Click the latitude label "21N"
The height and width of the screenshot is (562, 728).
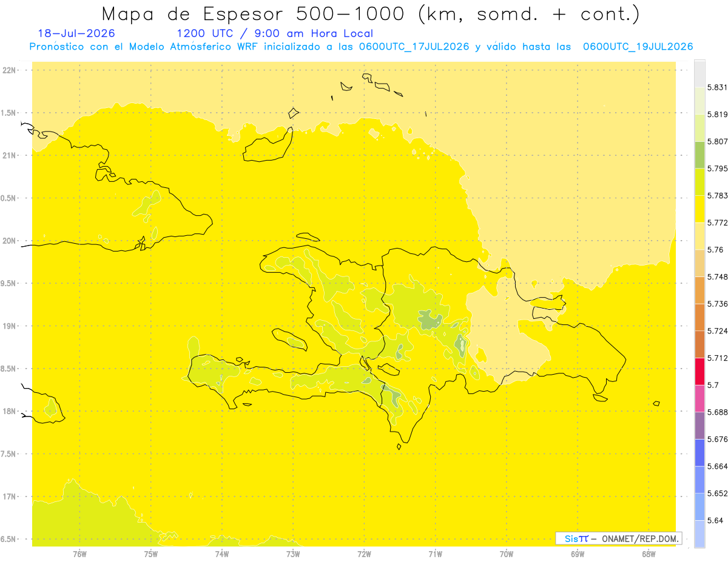coord(9,156)
